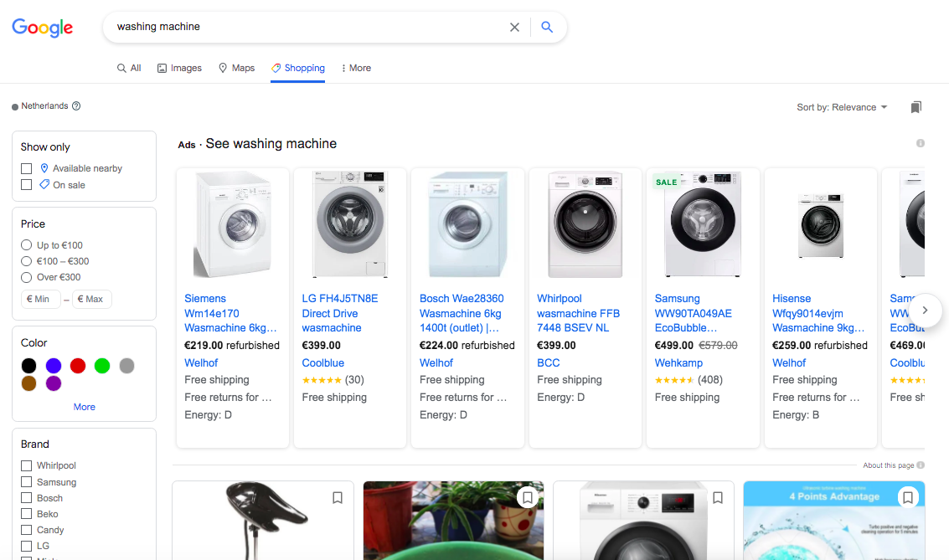
Task: Switch to the Images tab
Action: click(x=179, y=69)
